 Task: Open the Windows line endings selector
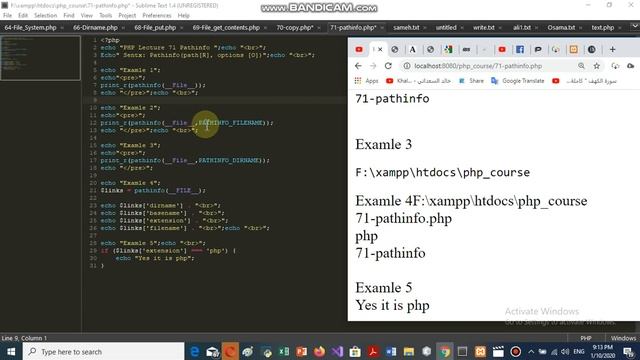click(623, 338)
